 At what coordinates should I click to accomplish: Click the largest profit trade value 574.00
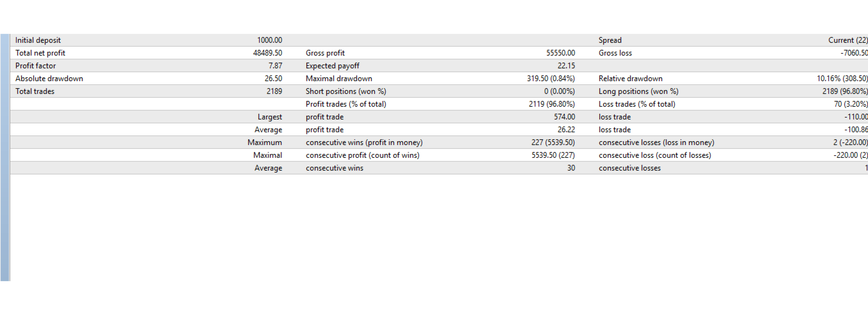tap(564, 117)
